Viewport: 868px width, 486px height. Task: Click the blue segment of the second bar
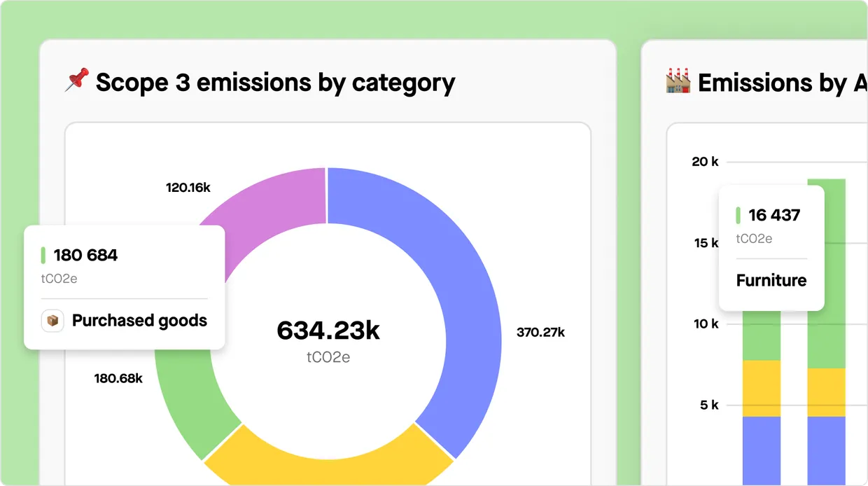827,451
